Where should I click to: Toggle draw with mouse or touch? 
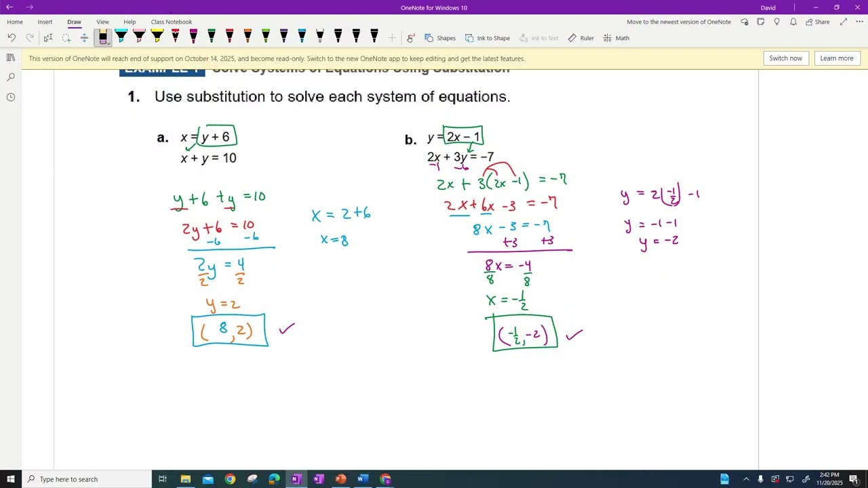(x=410, y=38)
